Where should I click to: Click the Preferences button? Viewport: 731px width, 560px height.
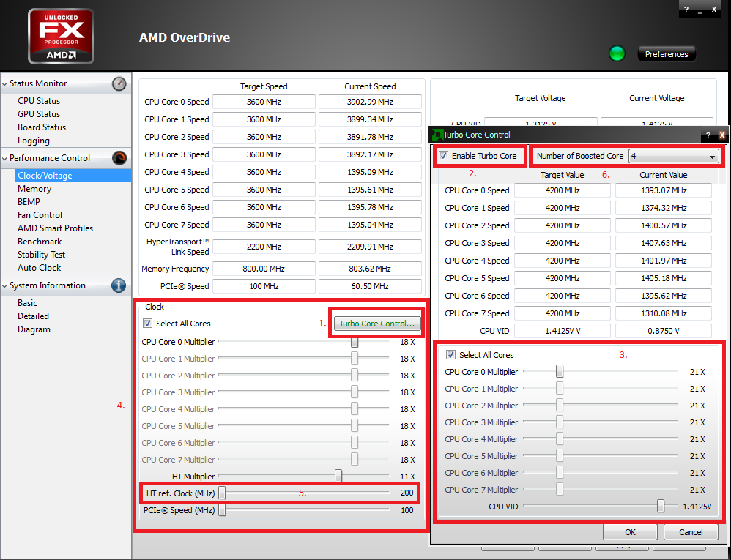pos(667,54)
